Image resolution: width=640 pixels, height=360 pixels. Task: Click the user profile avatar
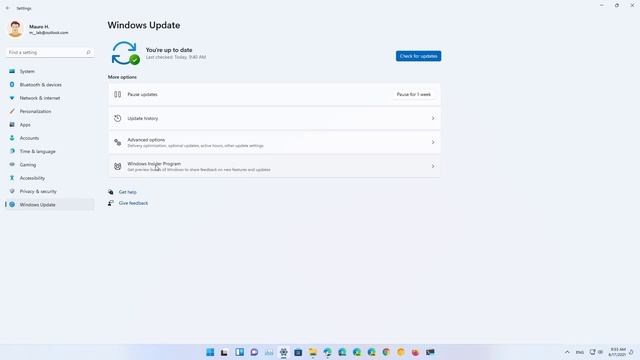pyautogui.click(x=15, y=29)
